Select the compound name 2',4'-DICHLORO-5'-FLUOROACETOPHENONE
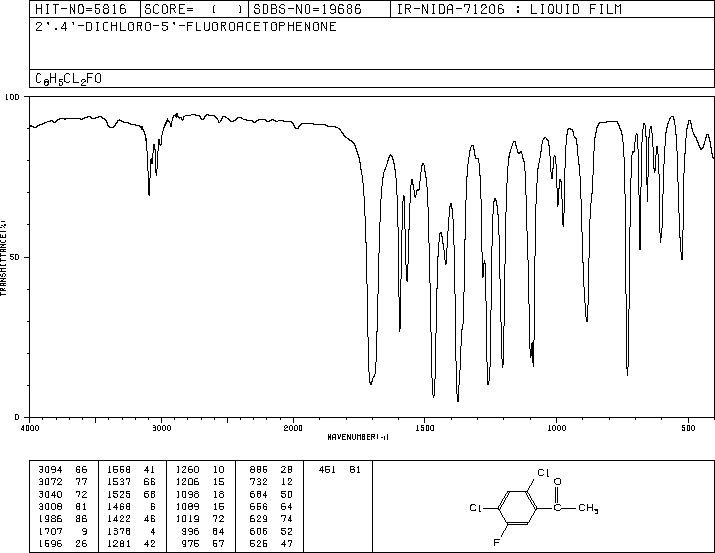Screen dimensions: 715x553 click(x=186, y=26)
